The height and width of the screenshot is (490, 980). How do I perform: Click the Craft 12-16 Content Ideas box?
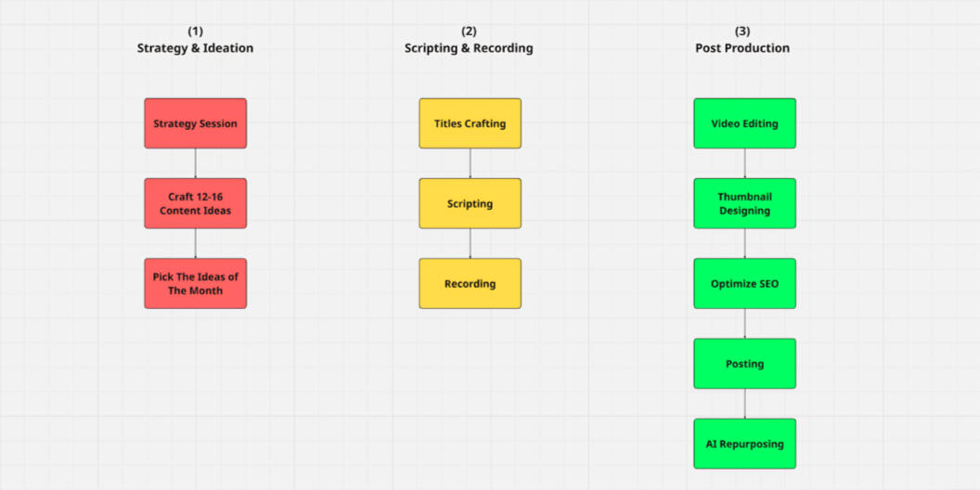point(195,203)
